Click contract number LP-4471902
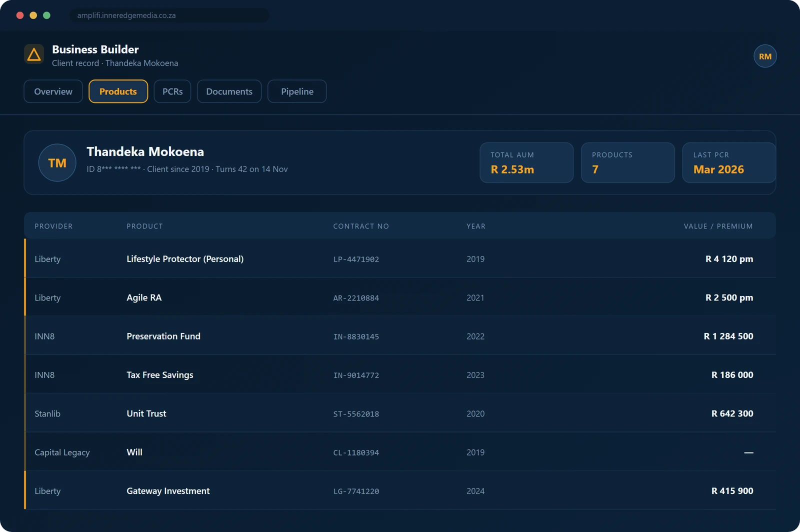 356,259
